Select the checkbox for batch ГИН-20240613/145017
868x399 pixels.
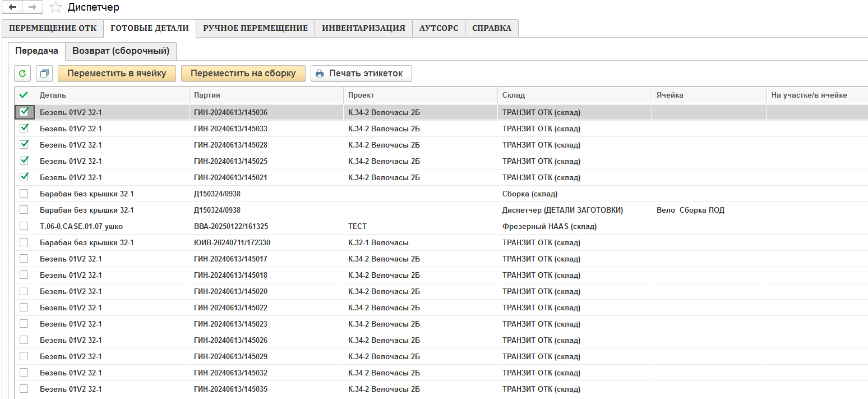click(24, 259)
